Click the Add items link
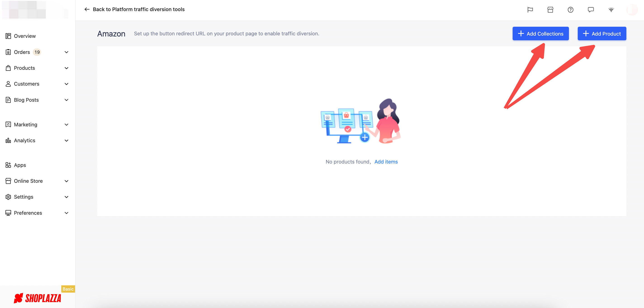 386,162
